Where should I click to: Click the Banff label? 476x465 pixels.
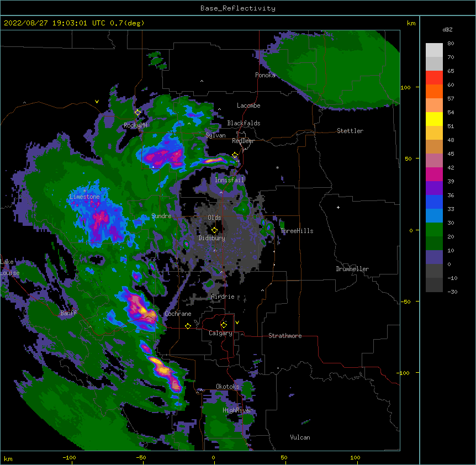(x=68, y=313)
